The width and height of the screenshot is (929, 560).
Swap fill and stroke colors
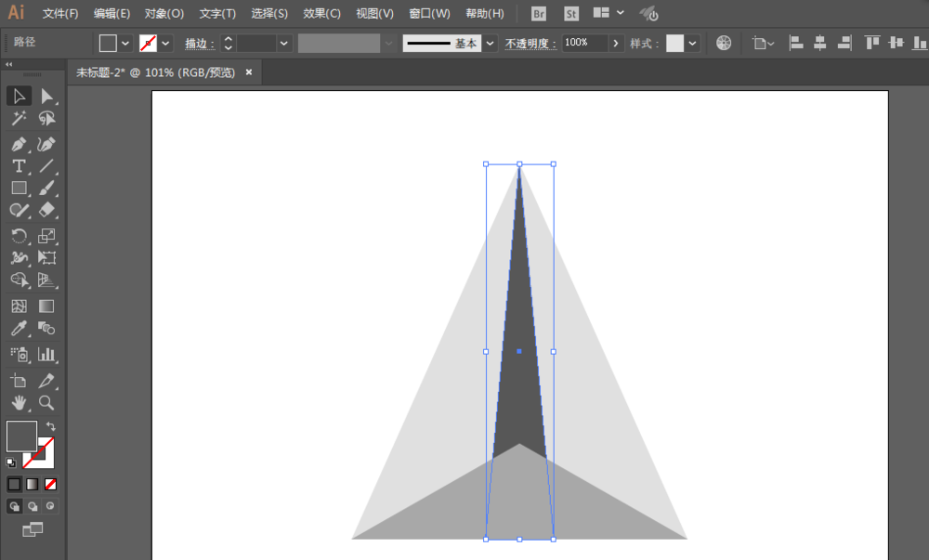click(x=50, y=426)
